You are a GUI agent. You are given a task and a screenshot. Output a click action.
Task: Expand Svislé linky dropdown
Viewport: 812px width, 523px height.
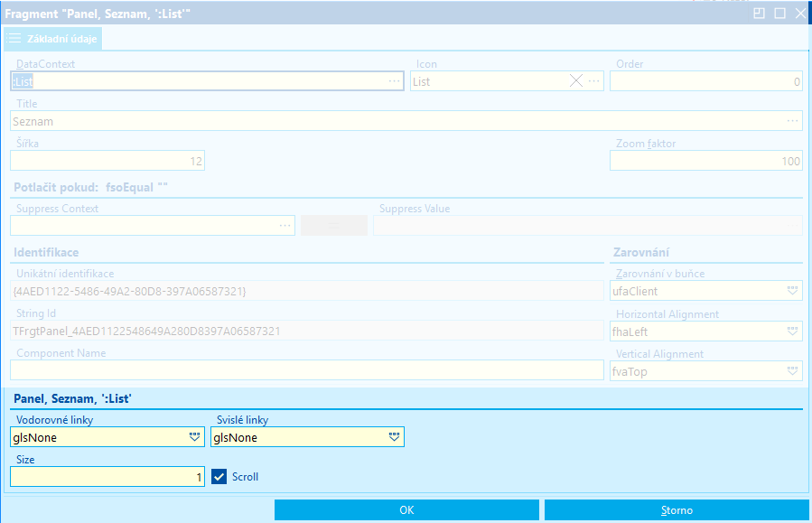394,437
